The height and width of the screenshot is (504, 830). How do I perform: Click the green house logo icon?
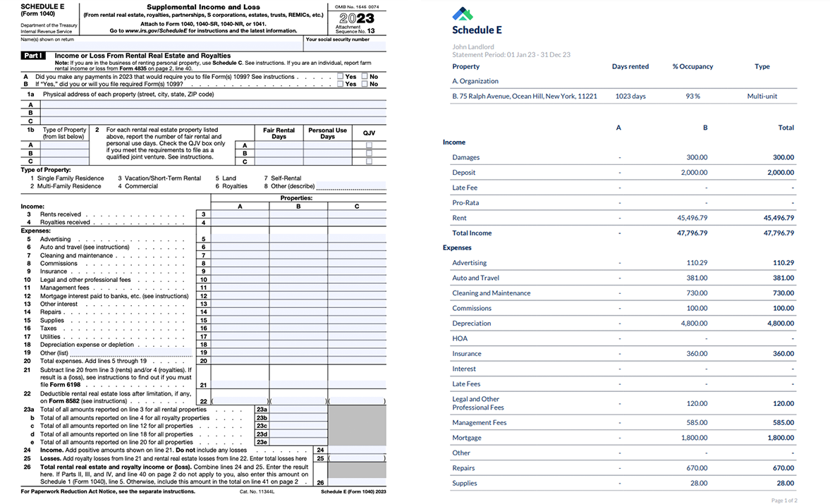463,13
